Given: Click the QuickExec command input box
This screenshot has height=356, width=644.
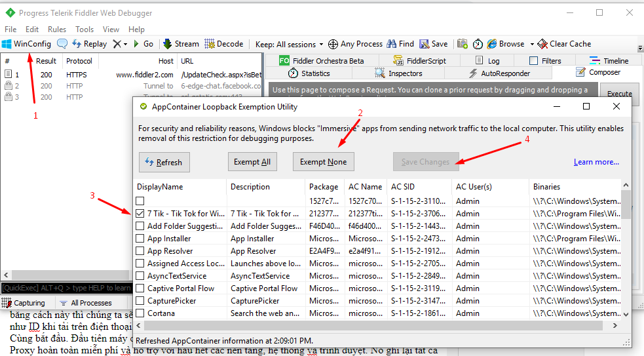Looking at the screenshot, I should [67, 288].
